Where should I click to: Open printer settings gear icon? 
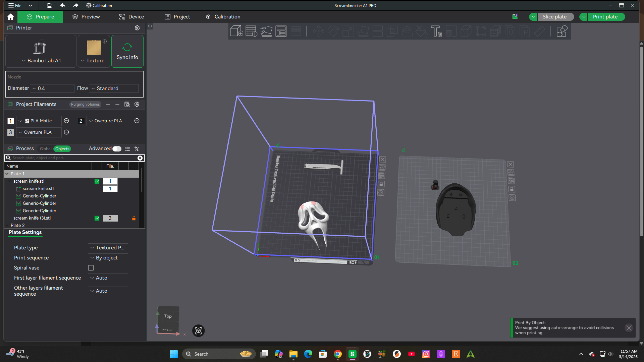137,28
